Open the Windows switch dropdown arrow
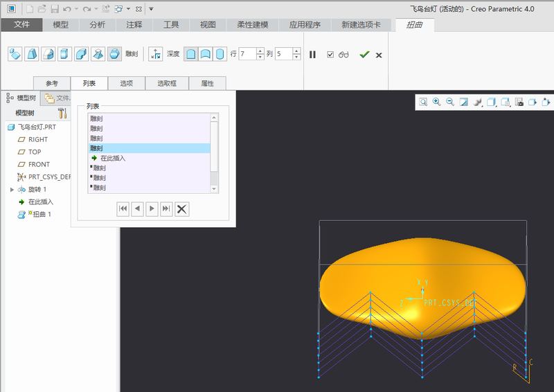Screen dimensions: 554x392 pyautogui.click(x=128, y=9)
